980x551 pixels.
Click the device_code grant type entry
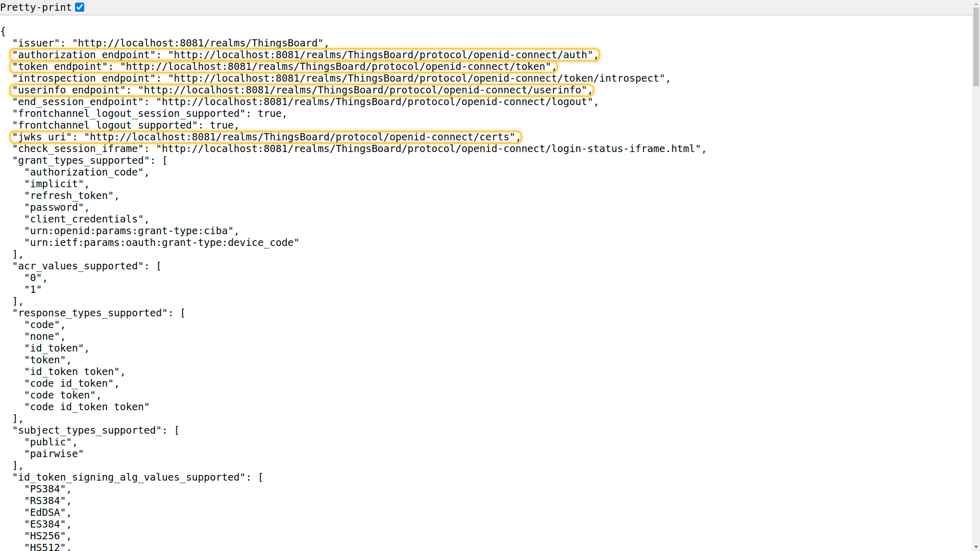(x=161, y=243)
